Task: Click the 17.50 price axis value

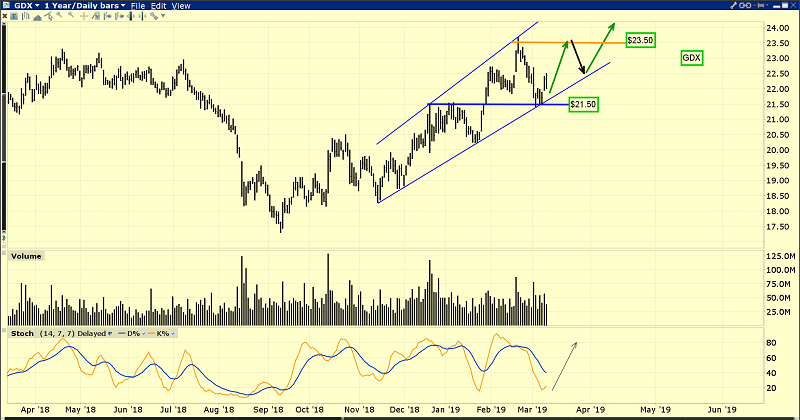Action: 779,227
